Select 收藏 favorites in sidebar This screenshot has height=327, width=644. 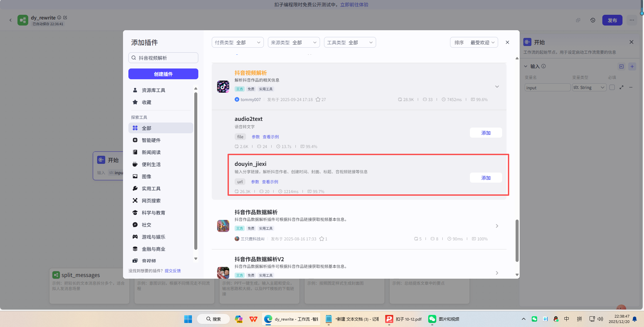(161, 102)
